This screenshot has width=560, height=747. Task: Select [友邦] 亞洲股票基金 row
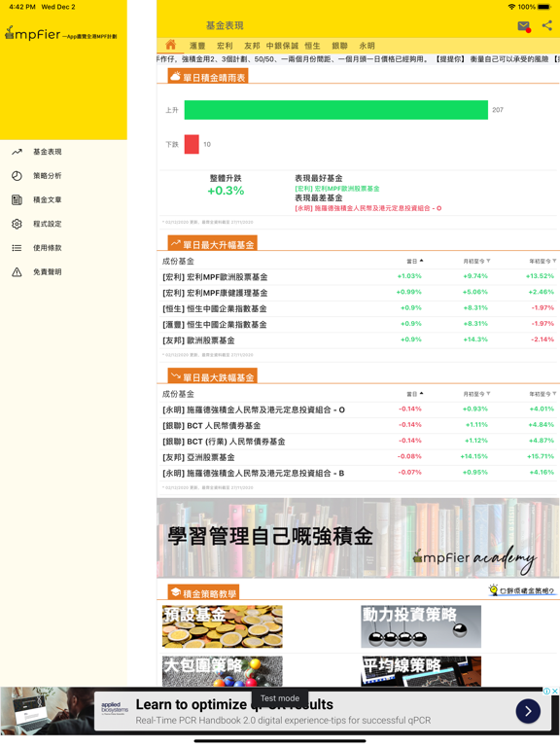pyautogui.click(x=359, y=457)
